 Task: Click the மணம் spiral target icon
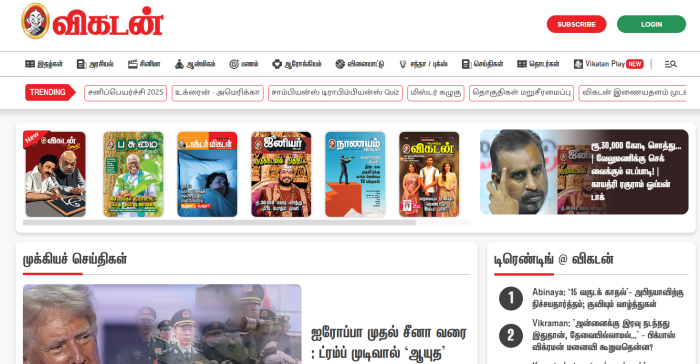pyautogui.click(x=234, y=64)
